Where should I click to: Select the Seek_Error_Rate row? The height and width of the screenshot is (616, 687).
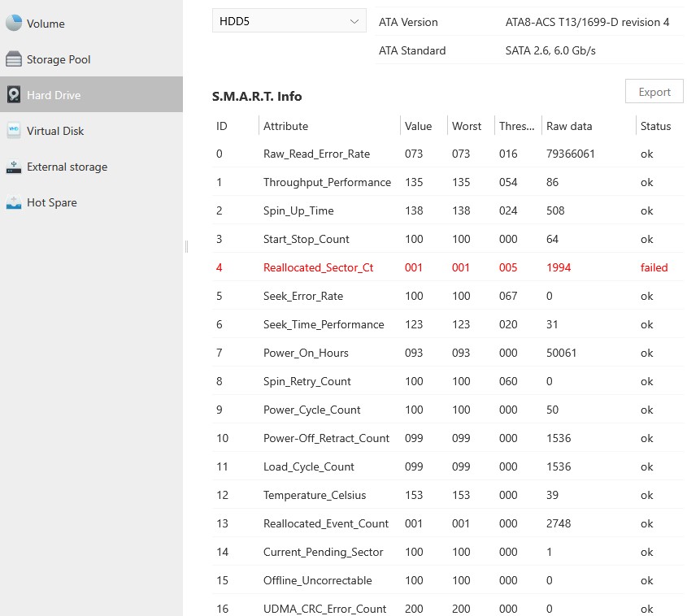point(448,296)
